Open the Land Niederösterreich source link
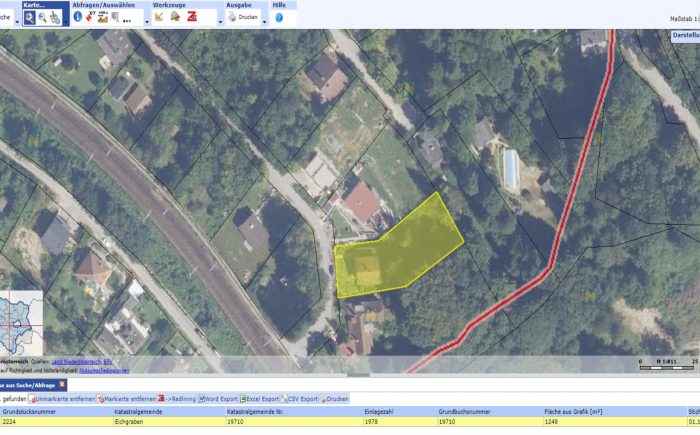This screenshot has width=700, height=435. tap(76, 362)
